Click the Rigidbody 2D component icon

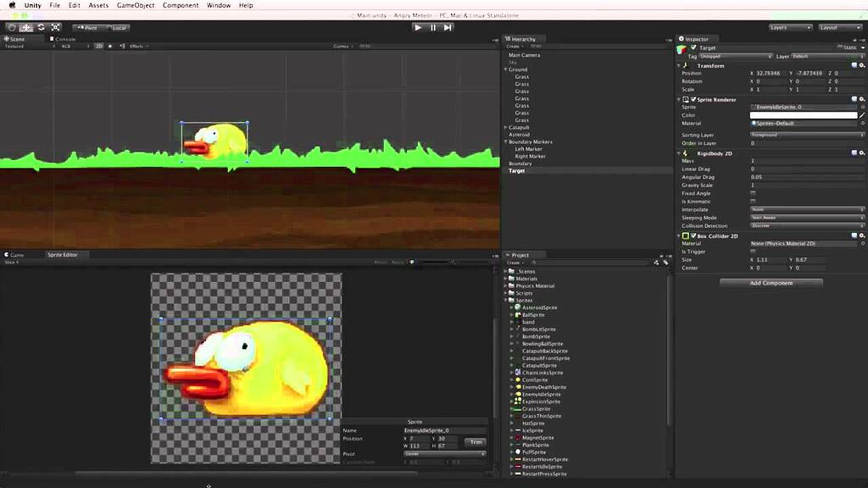685,153
